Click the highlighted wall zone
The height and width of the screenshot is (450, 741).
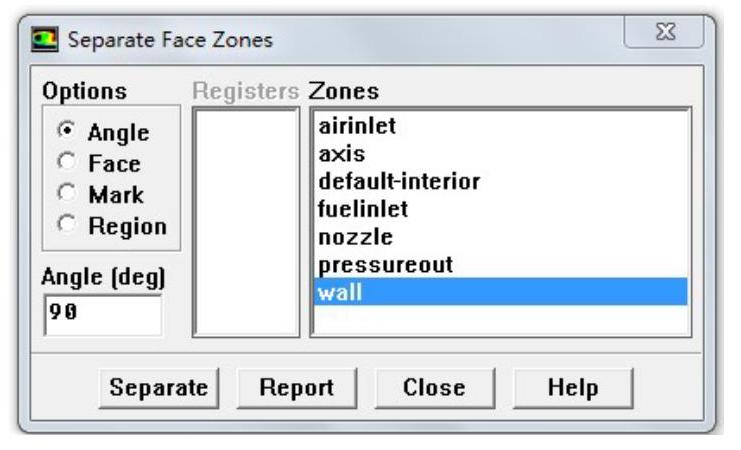pyautogui.click(x=499, y=292)
